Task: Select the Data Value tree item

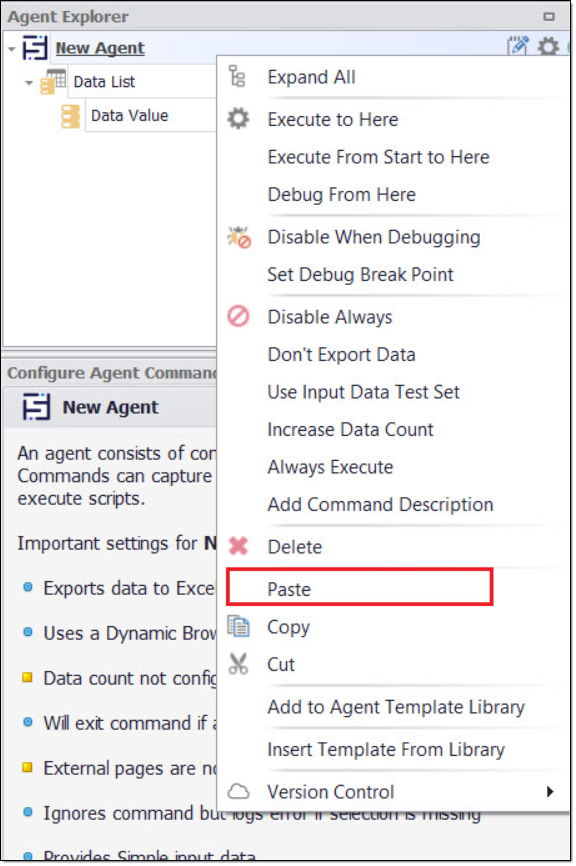Action: (129, 115)
